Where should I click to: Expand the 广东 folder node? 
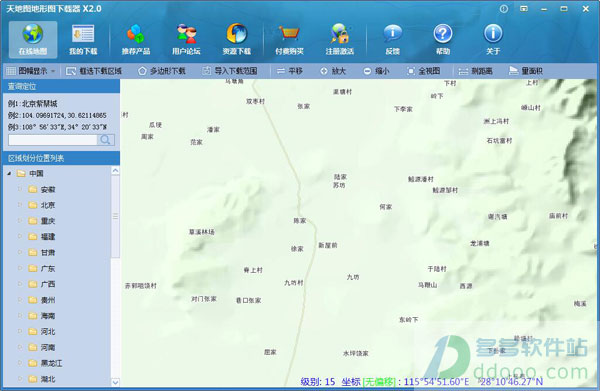pyautogui.click(x=20, y=268)
